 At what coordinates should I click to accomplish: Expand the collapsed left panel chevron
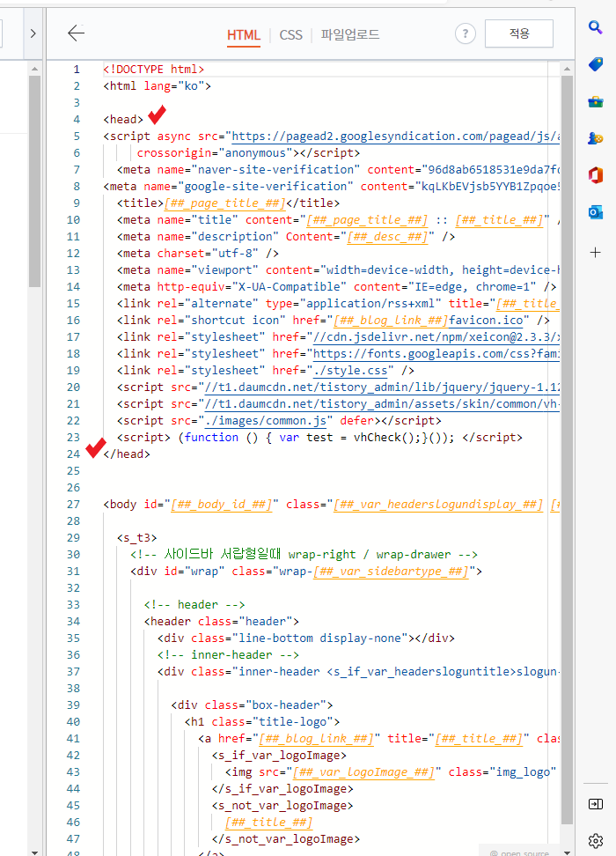(33, 33)
